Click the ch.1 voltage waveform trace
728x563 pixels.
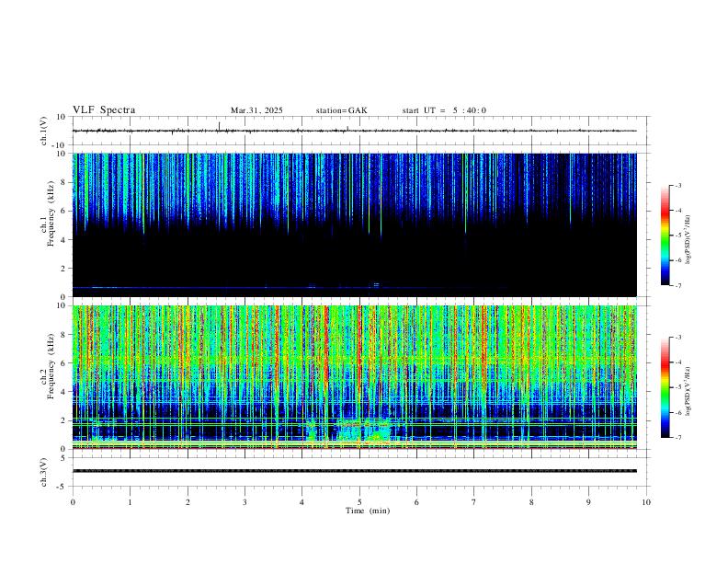click(355, 131)
